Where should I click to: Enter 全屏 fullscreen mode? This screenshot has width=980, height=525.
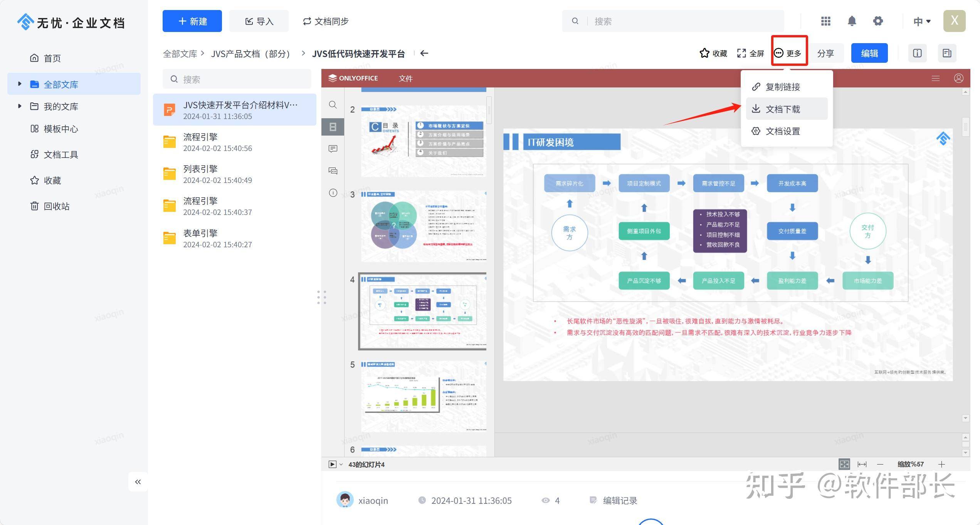coord(750,53)
